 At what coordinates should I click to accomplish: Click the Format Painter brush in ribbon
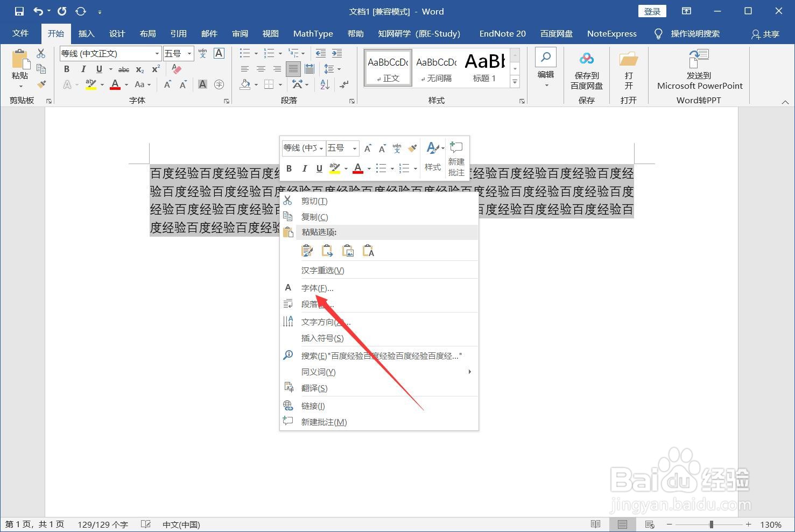(x=41, y=84)
